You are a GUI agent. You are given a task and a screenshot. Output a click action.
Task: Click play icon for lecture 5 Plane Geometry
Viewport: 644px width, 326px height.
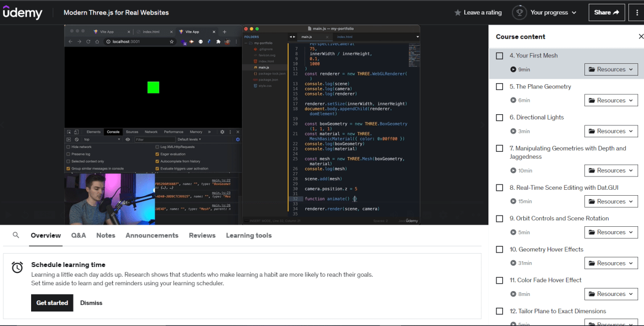(513, 100)
